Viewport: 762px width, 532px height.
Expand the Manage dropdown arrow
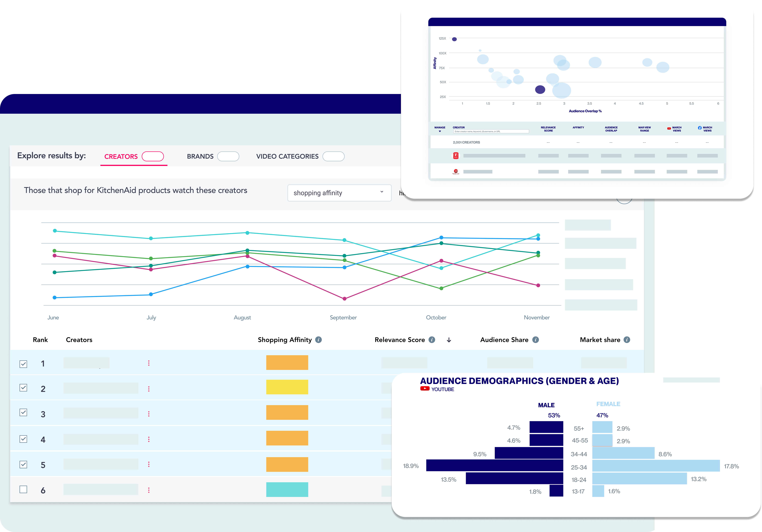(x=440, y=131)
